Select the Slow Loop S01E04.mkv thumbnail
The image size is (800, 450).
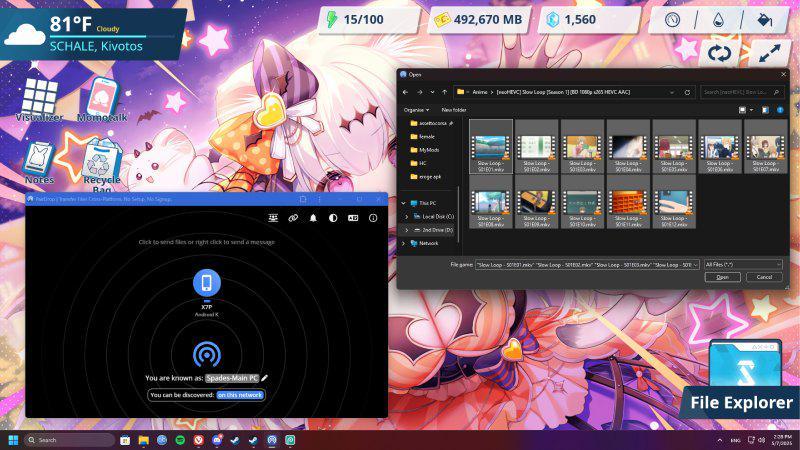click(x=628, y=147)
